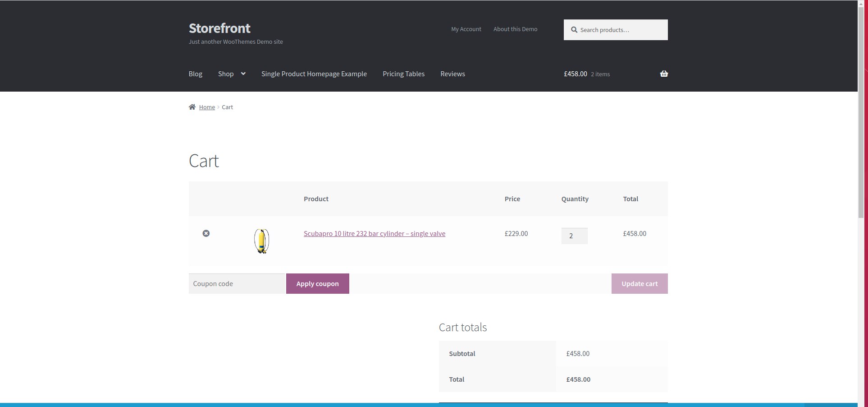The width and height of the screenshot is (868, 407).
Task: Click the Home breadcrumb link
Action: click(207, 107)
